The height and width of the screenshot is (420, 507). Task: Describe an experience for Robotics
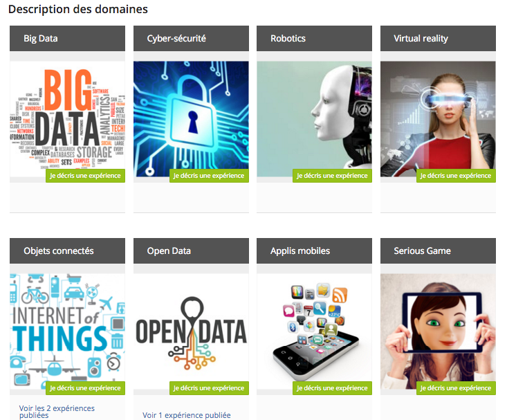tap(333, 176)
